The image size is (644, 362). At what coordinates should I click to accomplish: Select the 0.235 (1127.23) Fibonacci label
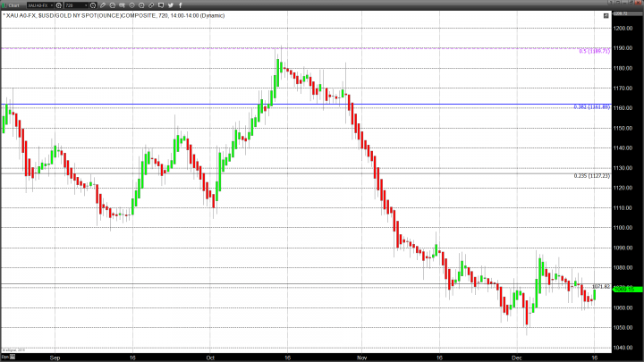[592, 176]
